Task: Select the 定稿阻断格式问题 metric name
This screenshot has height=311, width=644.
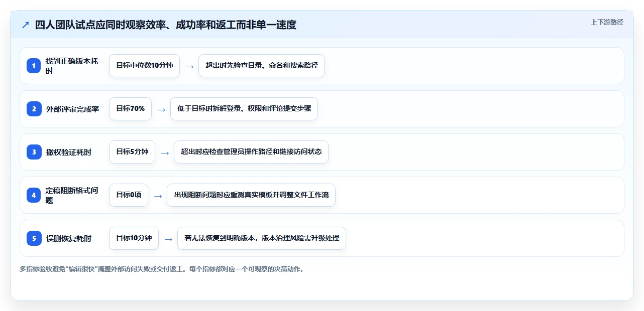Action: pos(72,195)
